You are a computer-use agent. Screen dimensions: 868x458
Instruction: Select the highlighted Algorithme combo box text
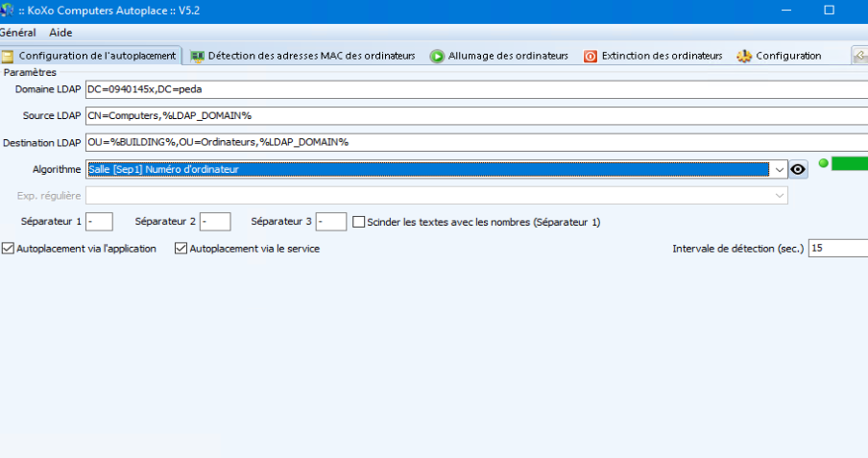click(x=428, y=169)
